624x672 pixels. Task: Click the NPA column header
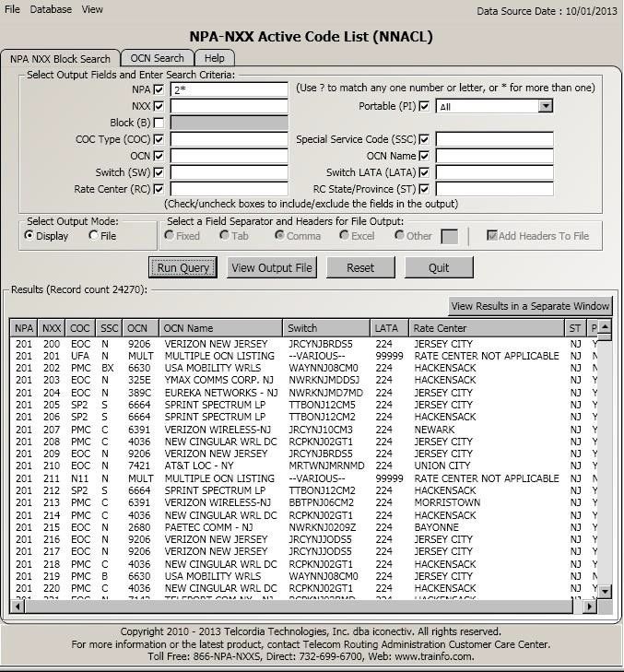click(x=24, y=328)
